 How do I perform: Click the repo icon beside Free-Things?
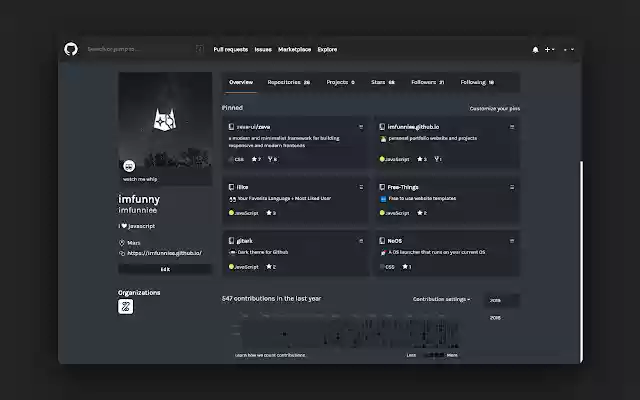click(382, 187)
